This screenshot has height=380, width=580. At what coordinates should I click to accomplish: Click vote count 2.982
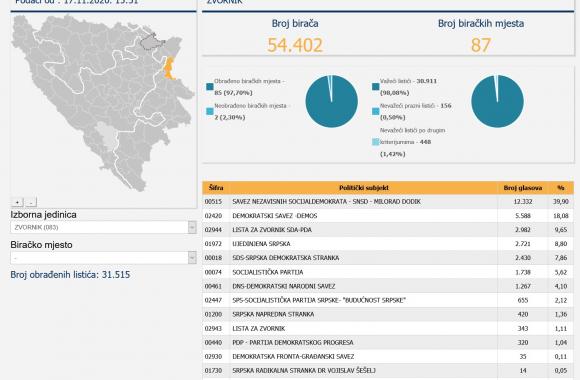coord(523,230)
